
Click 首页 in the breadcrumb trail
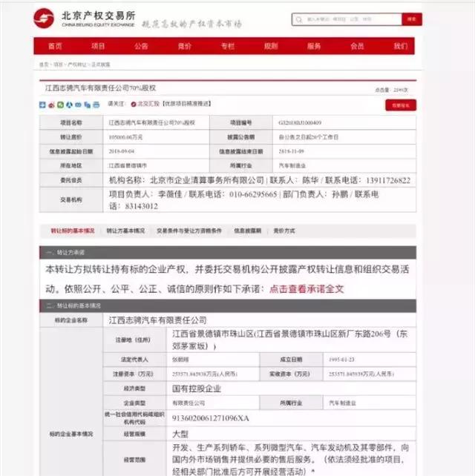click(44, 65)
